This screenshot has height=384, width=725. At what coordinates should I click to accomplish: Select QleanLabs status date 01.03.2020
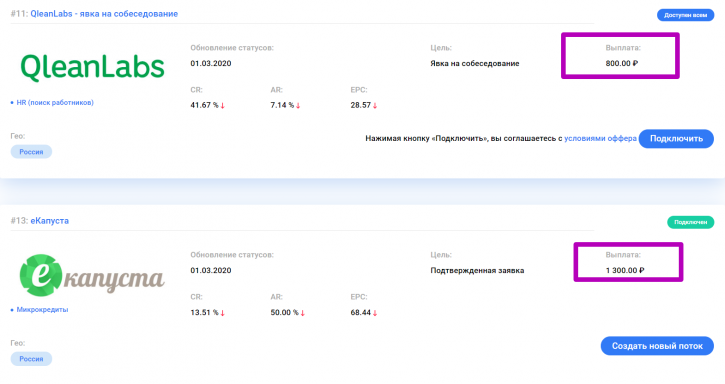click(x=211, y=63)
